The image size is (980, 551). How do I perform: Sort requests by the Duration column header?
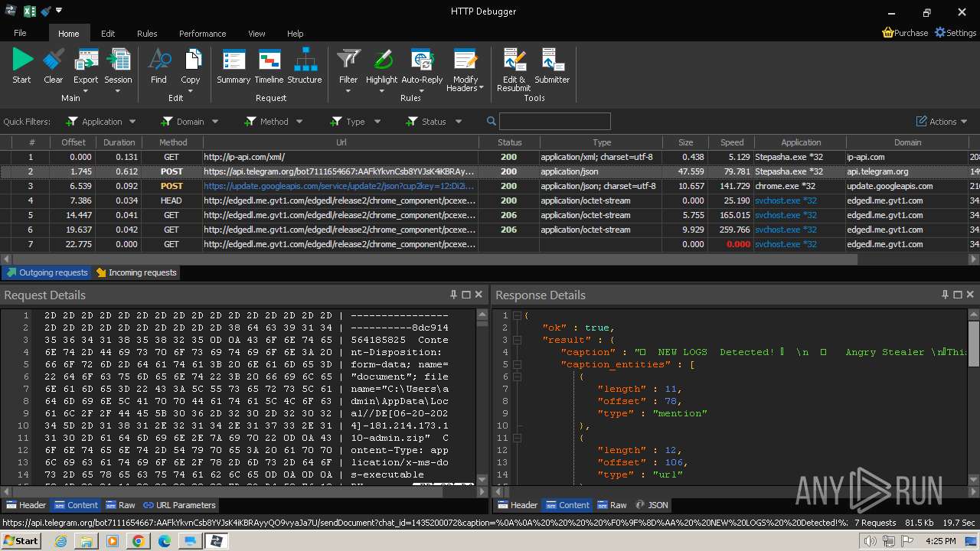click(119, 142)
